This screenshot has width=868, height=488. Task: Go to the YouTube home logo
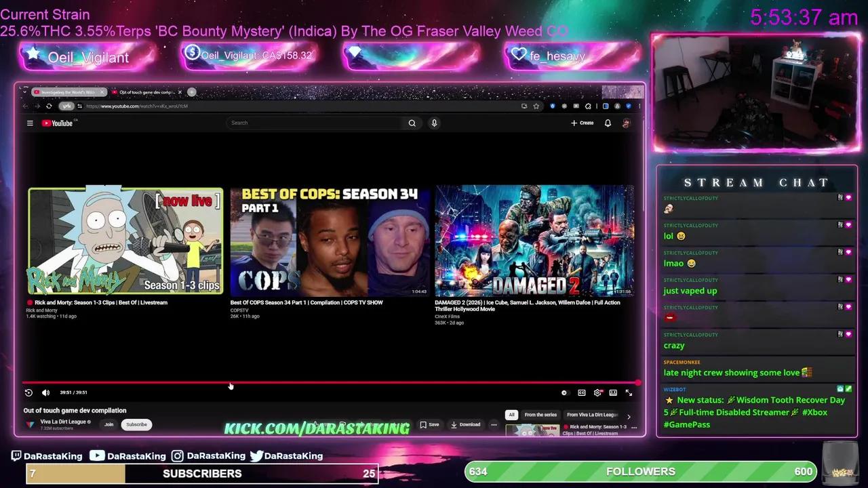[x=58, y=123]
